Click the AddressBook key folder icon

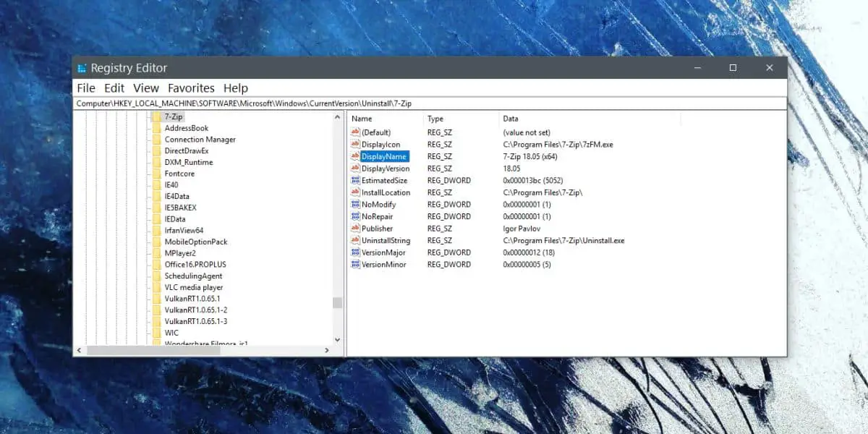[156, 128]
